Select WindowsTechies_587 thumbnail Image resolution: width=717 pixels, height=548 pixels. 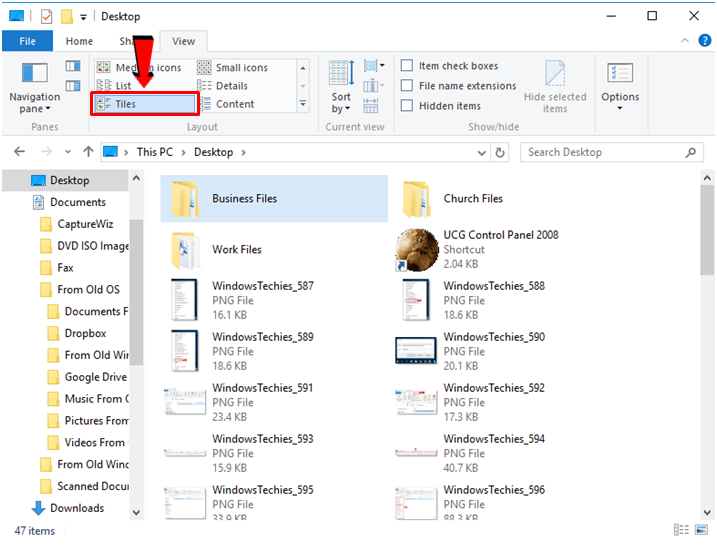pos(184,300)
